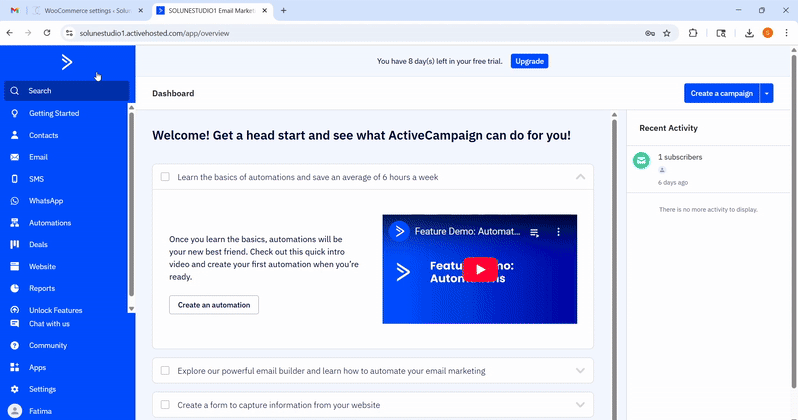
Task: Collapse the automations basics section chevron
Action: (x=580, y=177)
